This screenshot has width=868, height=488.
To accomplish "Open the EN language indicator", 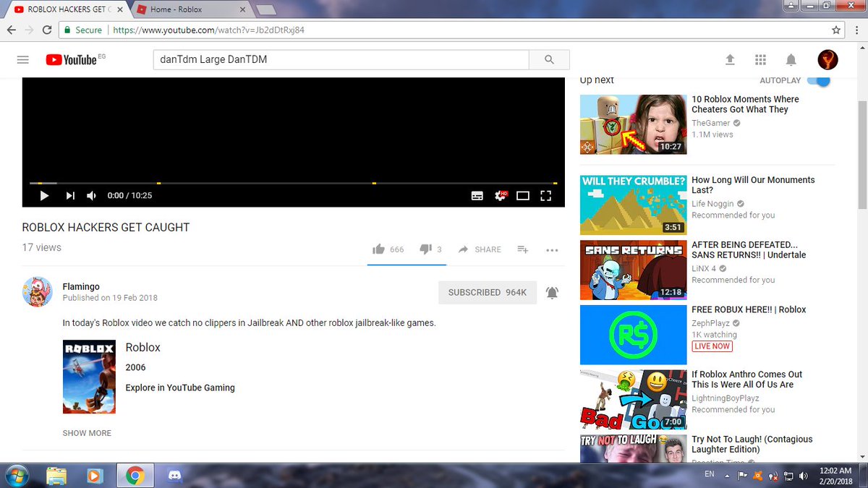I will 710,474.
